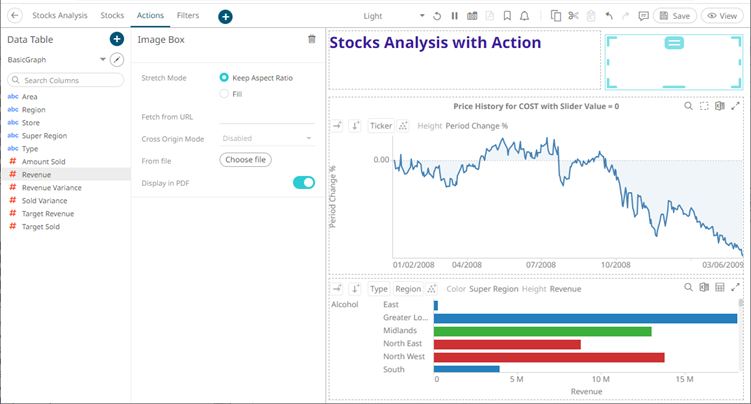Select the Keep Aspect Ratio radio option
Viewport: 751px width, 404px height.
[224, 77]
